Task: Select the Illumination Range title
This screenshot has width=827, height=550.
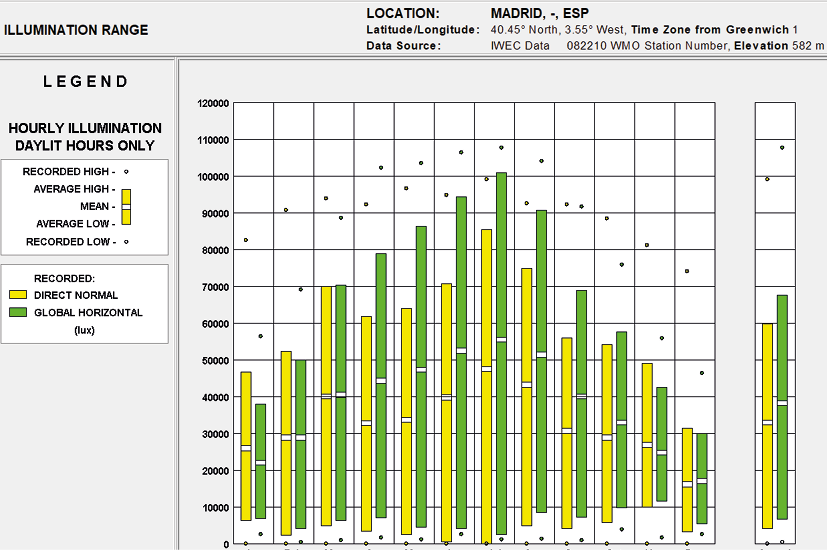Action: pos(76,30)
